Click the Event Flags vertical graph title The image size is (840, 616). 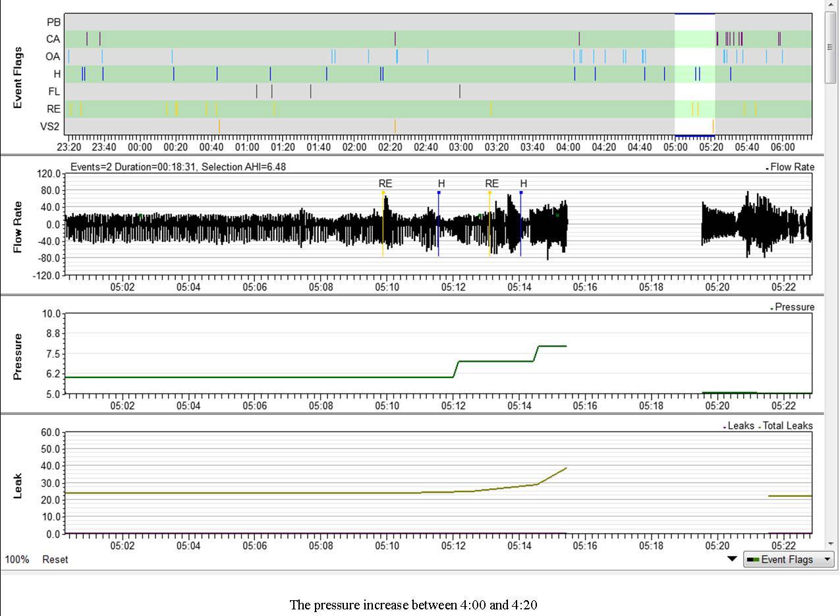18,77
